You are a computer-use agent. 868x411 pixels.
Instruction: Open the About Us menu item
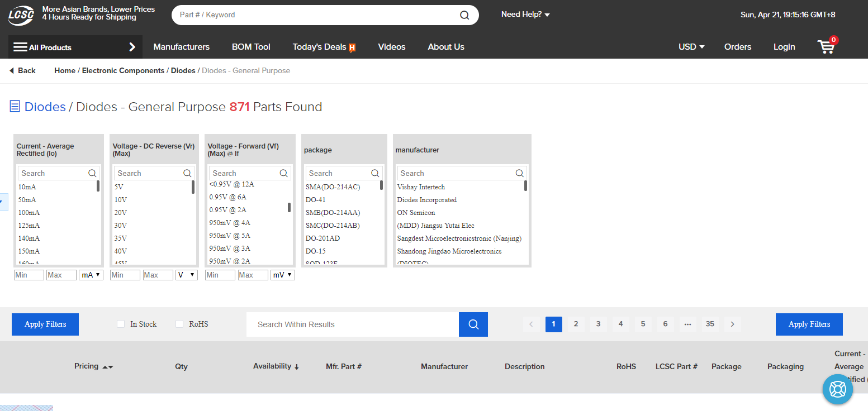click(446, 47)
